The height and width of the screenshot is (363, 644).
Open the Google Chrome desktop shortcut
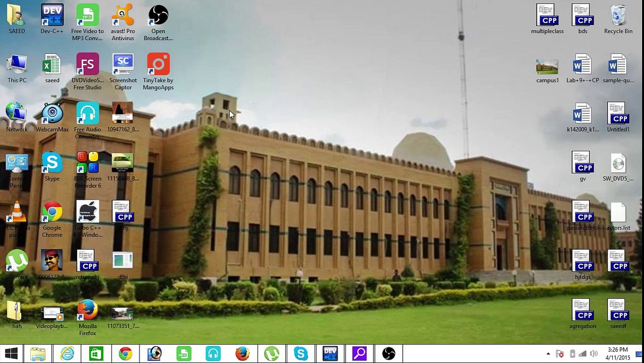52,219
